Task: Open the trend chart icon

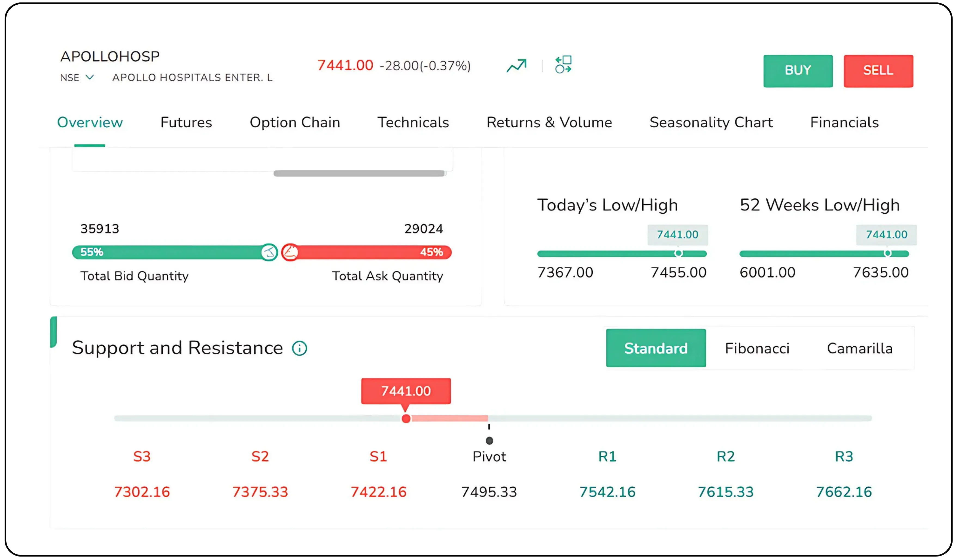Action: coord(516,66)
